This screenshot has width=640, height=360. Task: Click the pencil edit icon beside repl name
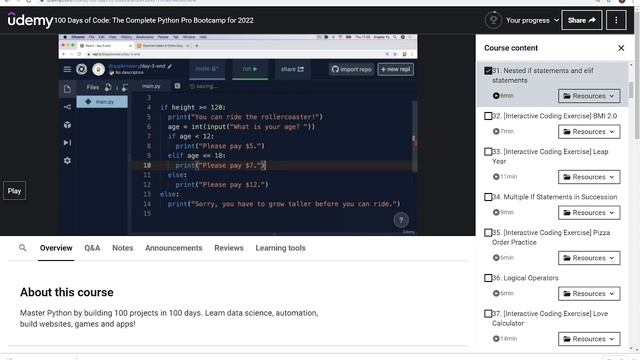170,66
